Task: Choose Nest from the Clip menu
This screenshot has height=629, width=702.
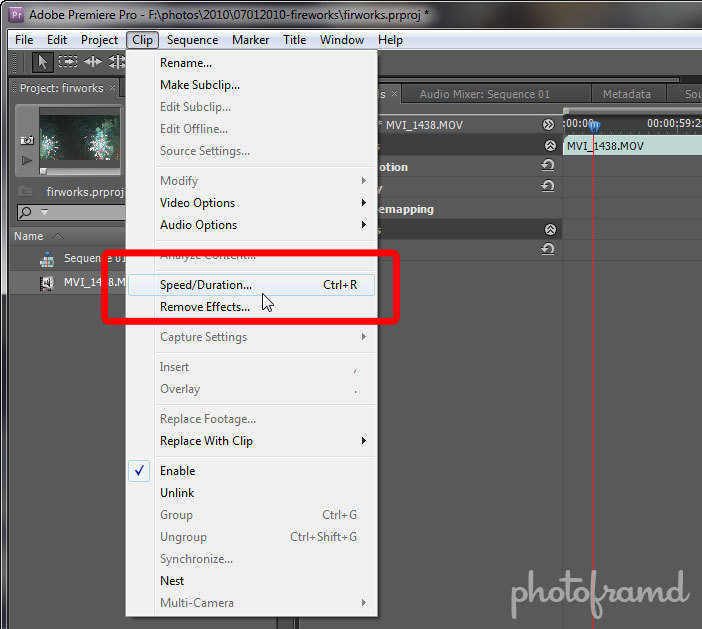Action: pyautogui.click(x=252, y=581)
